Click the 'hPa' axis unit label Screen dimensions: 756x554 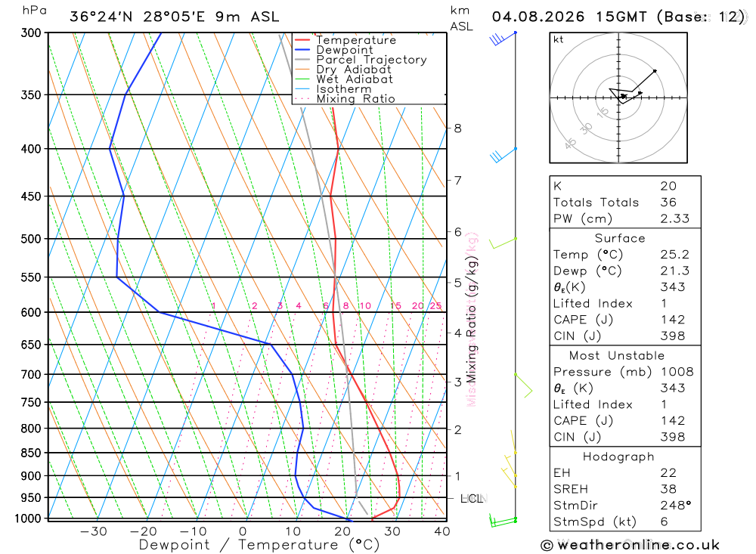click(35, 11)
